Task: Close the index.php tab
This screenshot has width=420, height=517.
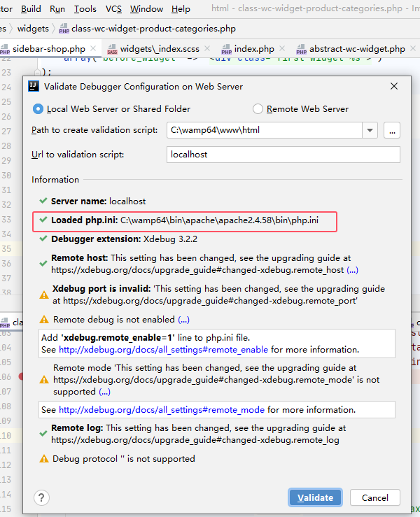Action: 282,48
